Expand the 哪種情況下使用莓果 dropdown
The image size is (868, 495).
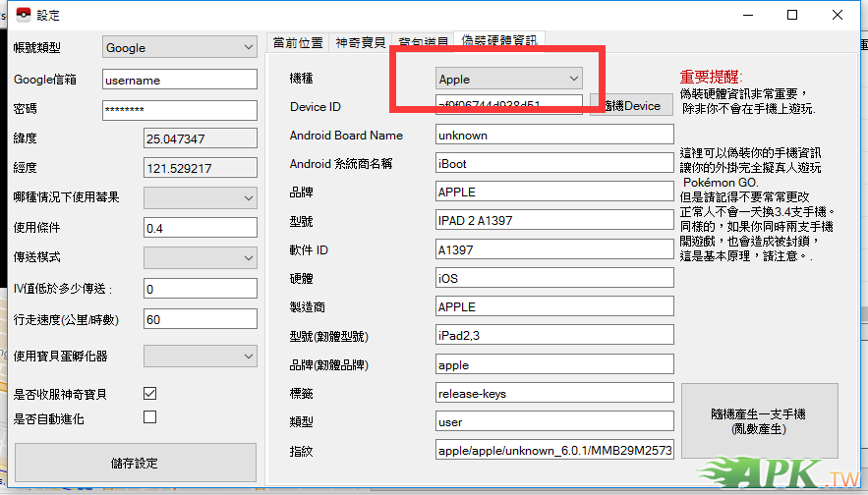click(201, 197)
